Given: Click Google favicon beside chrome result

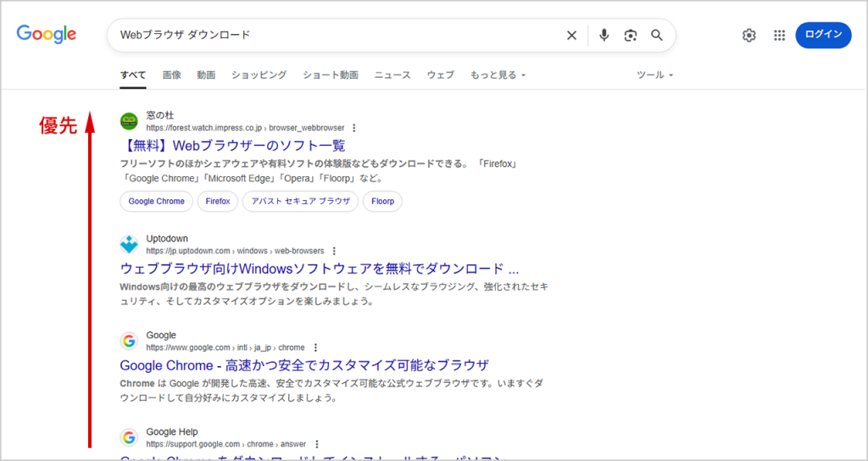Looking at the screenshot, I should click(x=129, y=341).
